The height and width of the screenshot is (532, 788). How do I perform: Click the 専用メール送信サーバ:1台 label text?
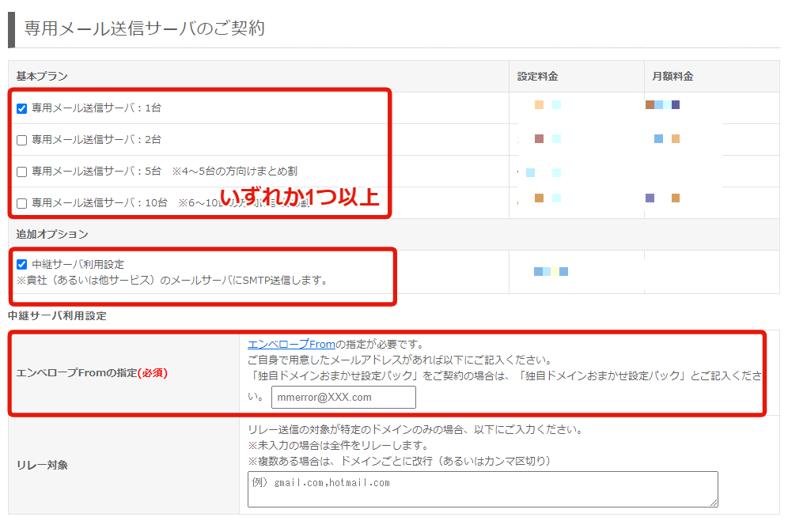pos(96,108)
